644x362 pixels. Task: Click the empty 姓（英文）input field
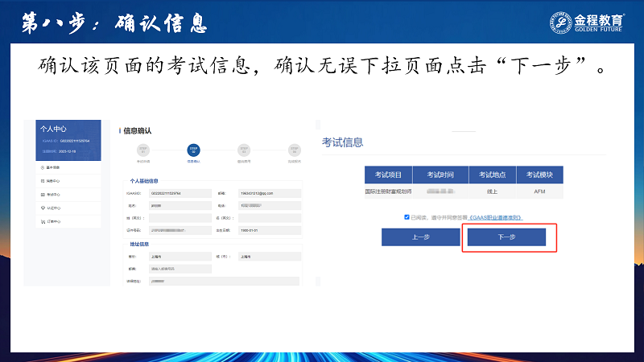pos(180,218)
